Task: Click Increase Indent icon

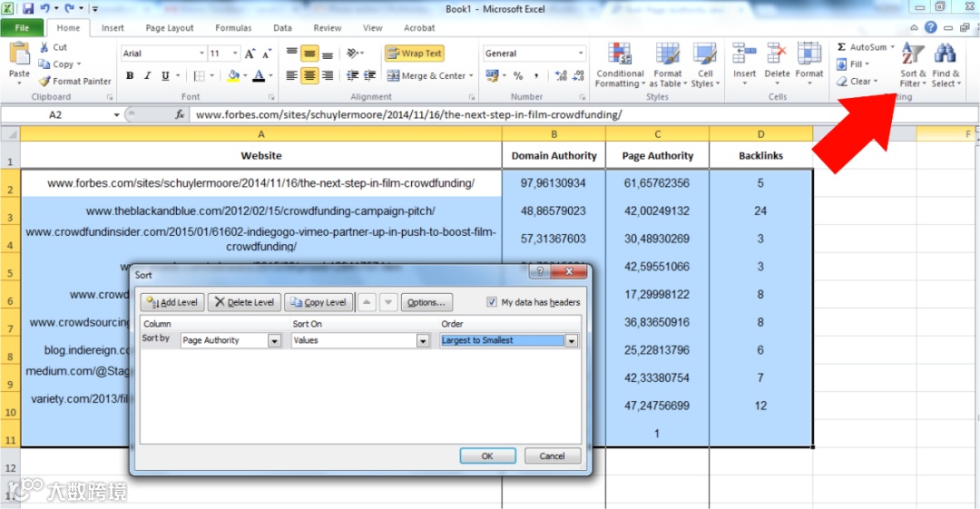Action: 370,75
